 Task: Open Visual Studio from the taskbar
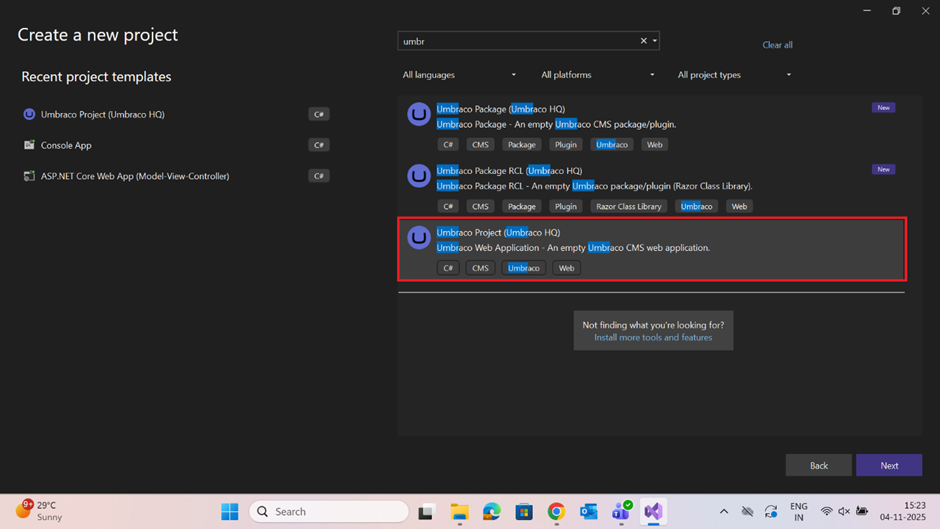[653, 511]
